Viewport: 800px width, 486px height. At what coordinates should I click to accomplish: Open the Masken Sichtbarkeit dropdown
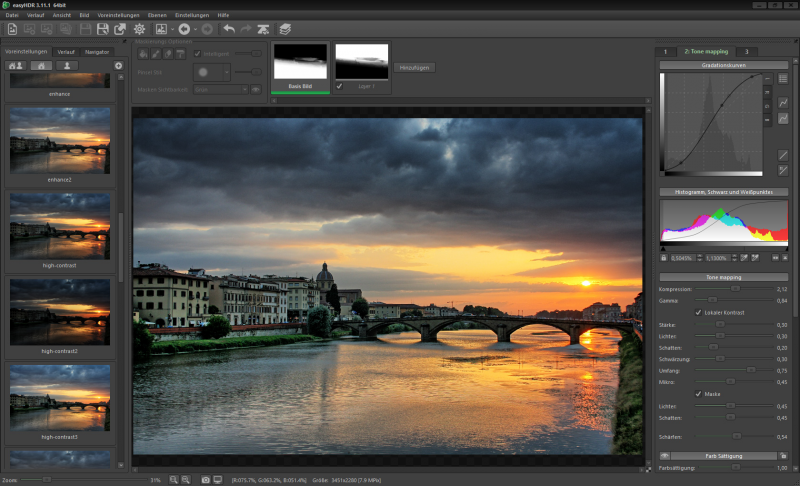[x=222, y=89]
